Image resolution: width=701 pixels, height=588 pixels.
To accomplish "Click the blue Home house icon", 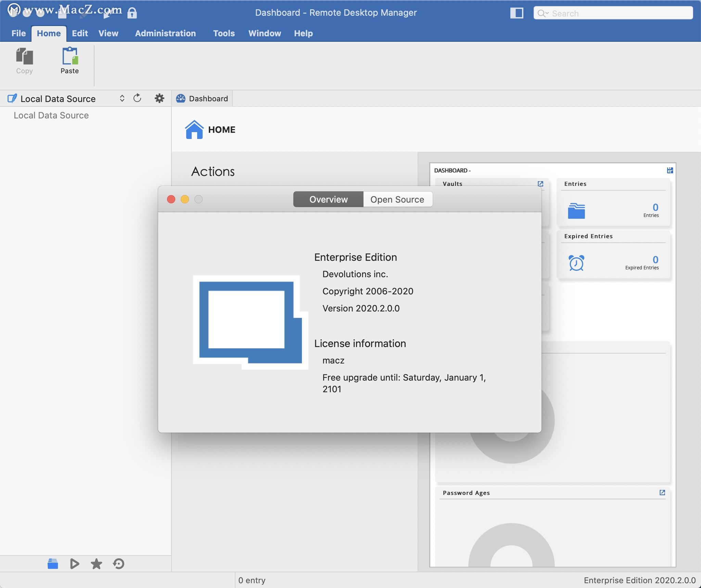I will coord(194,129).
